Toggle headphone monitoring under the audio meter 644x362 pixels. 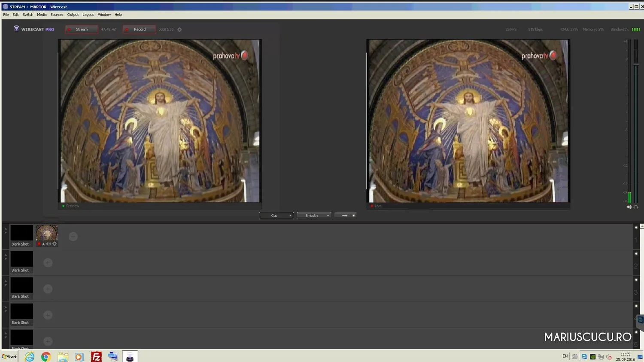point(636,207)
